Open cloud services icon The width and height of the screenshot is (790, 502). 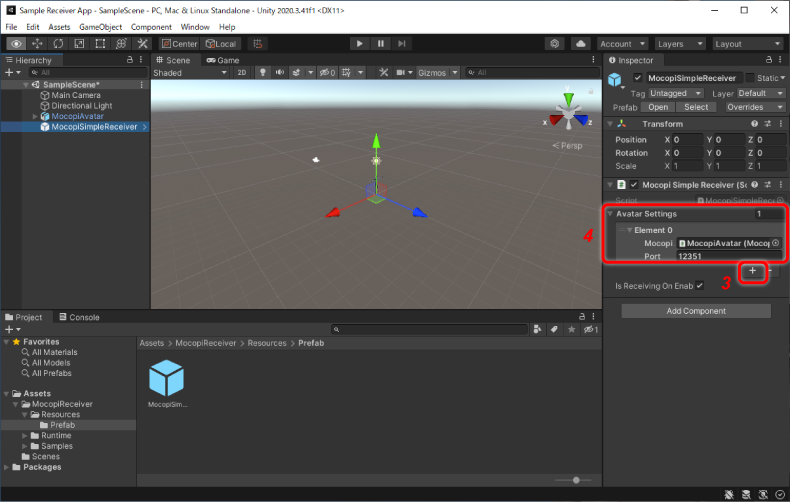tap(580, 44)
